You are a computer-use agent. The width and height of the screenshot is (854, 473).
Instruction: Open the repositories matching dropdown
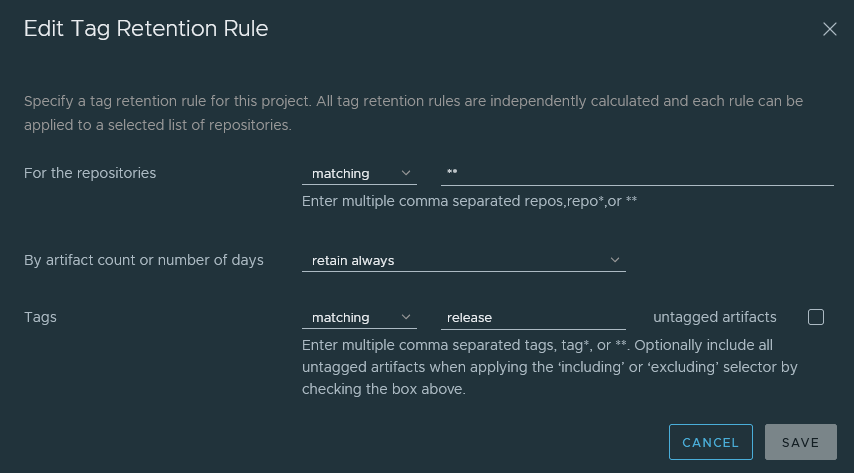coord(358,174)
